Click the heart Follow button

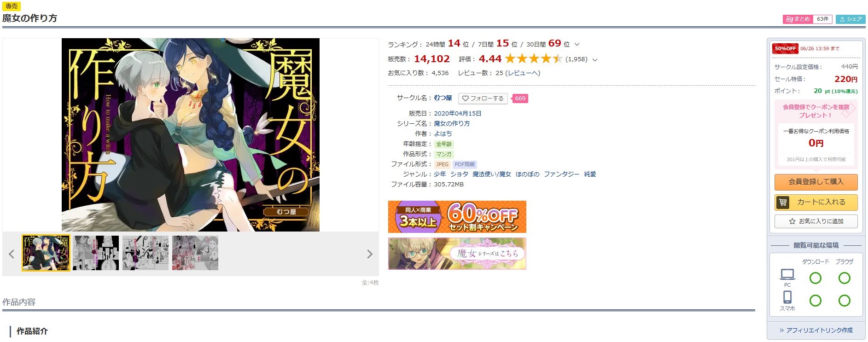pos(483,99)
